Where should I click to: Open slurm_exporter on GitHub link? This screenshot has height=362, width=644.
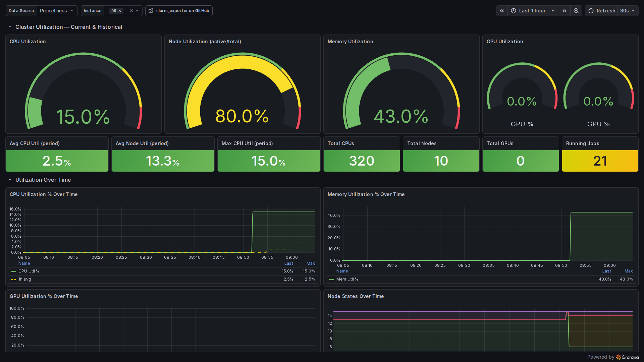(x=179, y=11)
